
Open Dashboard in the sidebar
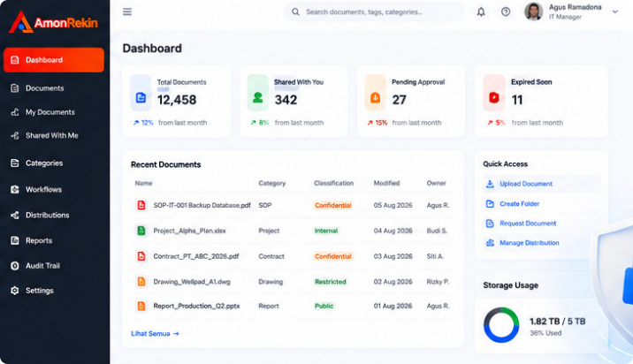coord(54,60)
